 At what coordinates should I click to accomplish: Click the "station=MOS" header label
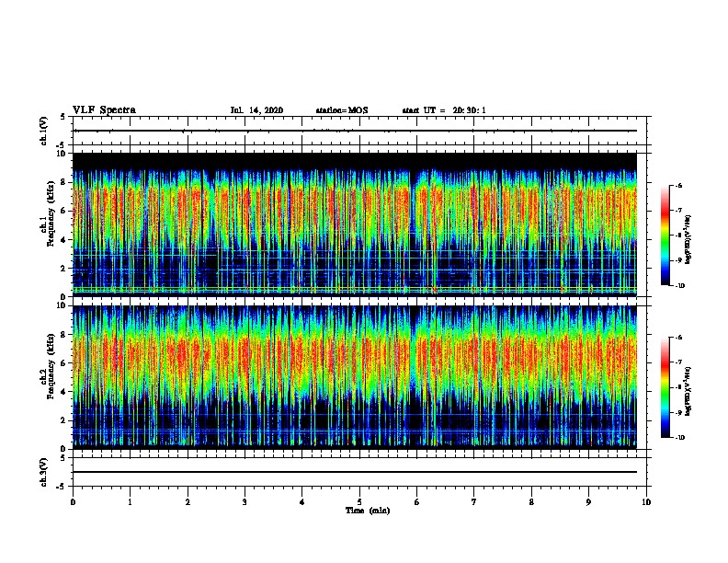click(x=342, y=110)
